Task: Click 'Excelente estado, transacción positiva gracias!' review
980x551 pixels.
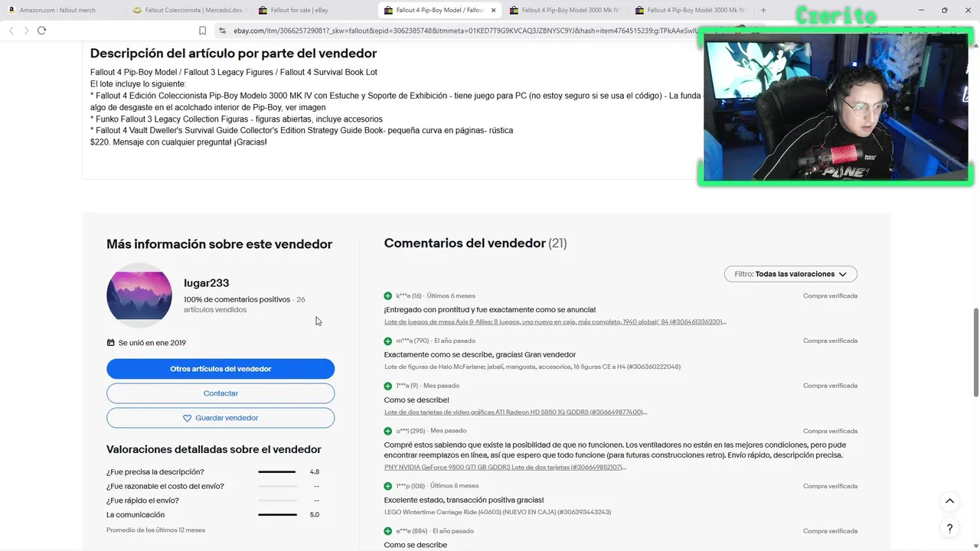Action: pos(464,500)
